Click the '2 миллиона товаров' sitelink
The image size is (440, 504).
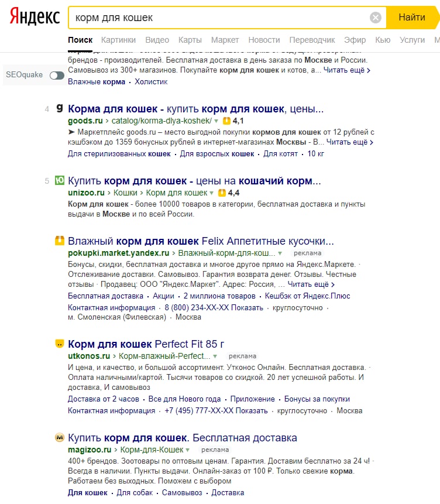point(219,296)
